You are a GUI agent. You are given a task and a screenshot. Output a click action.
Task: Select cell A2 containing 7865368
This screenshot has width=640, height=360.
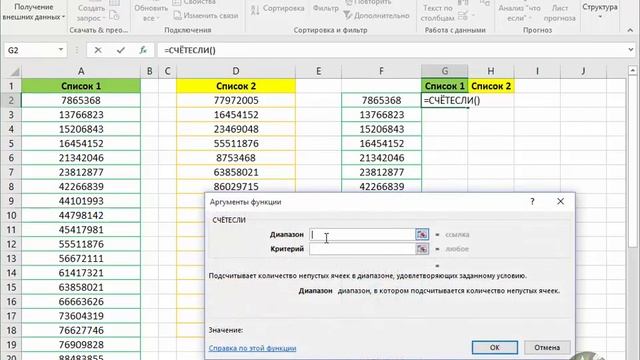(81, 100)
